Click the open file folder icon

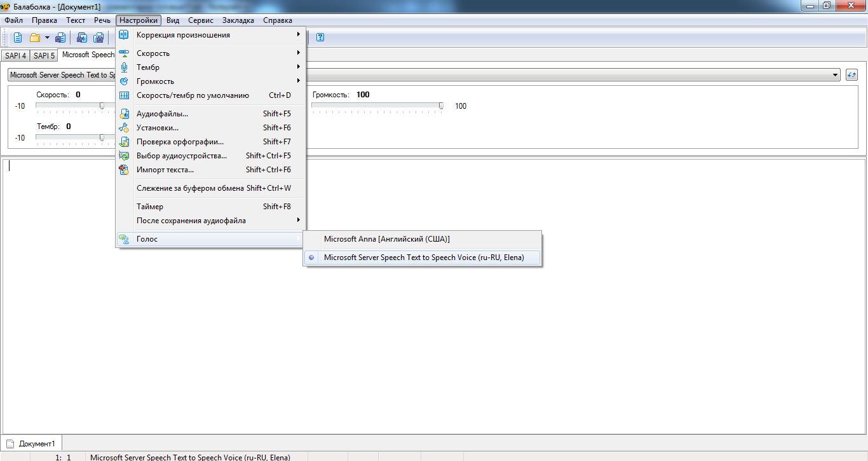click(x=35, y=37)
